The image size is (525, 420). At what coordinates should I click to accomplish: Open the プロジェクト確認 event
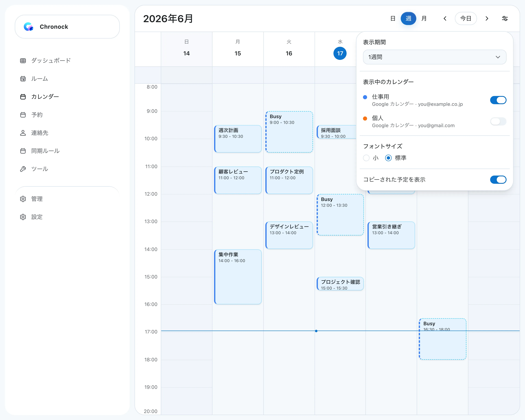340,284
